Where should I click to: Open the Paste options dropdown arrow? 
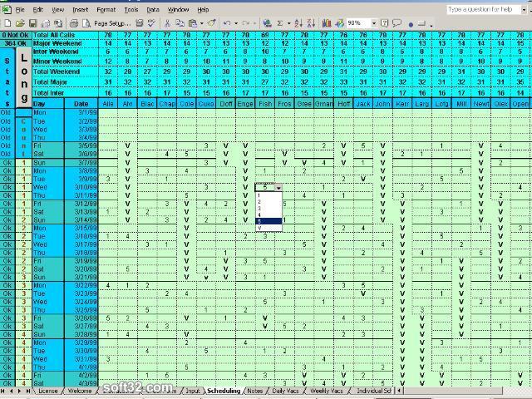[x=201, y=23]
